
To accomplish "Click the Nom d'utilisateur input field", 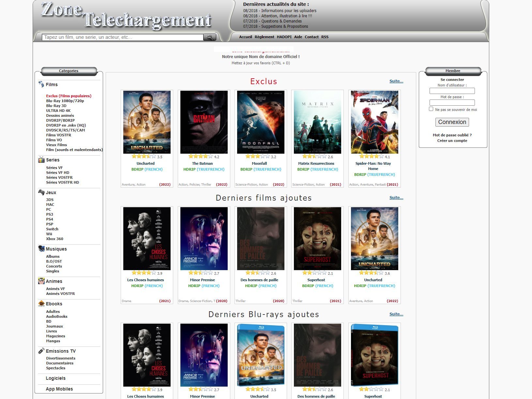I will (452, 91).
